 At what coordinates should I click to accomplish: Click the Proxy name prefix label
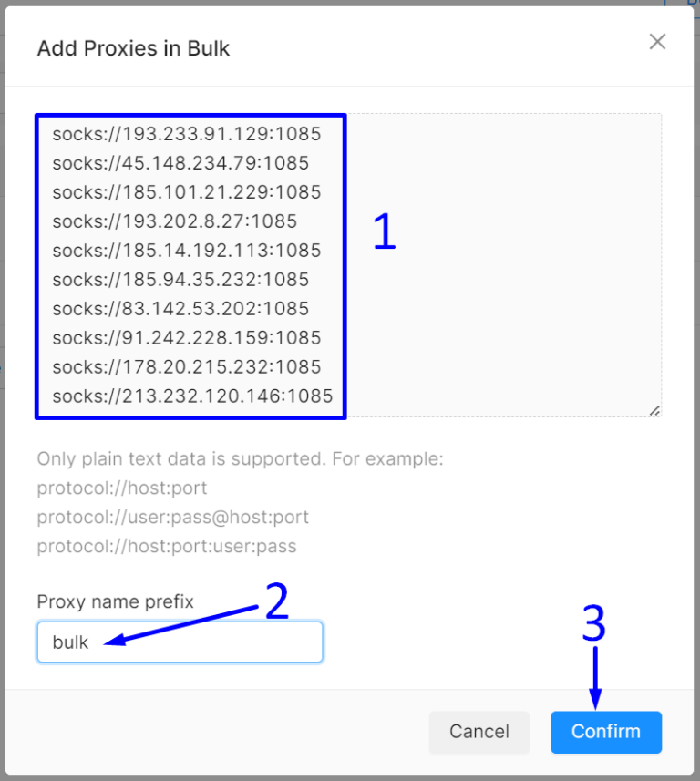[115, 601]
